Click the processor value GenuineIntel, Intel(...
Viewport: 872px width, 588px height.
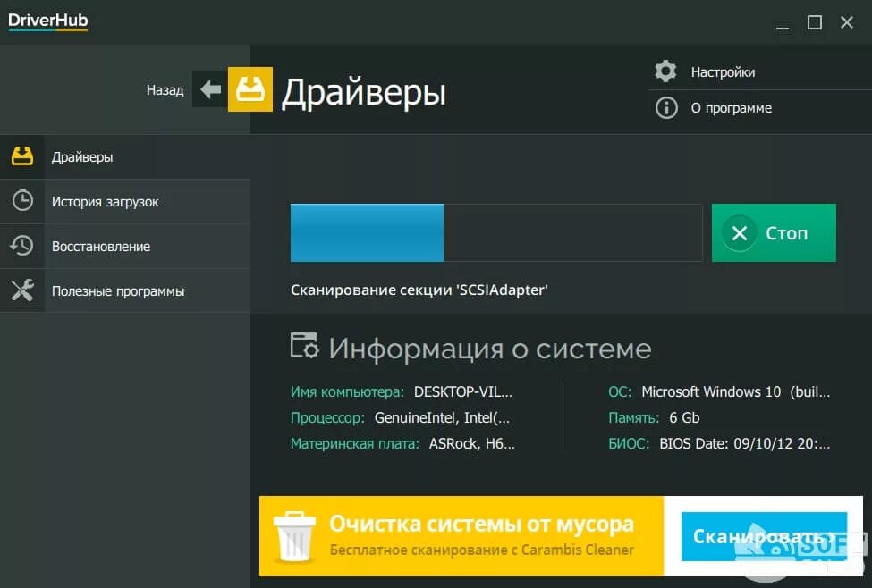[x=442, y=417]
